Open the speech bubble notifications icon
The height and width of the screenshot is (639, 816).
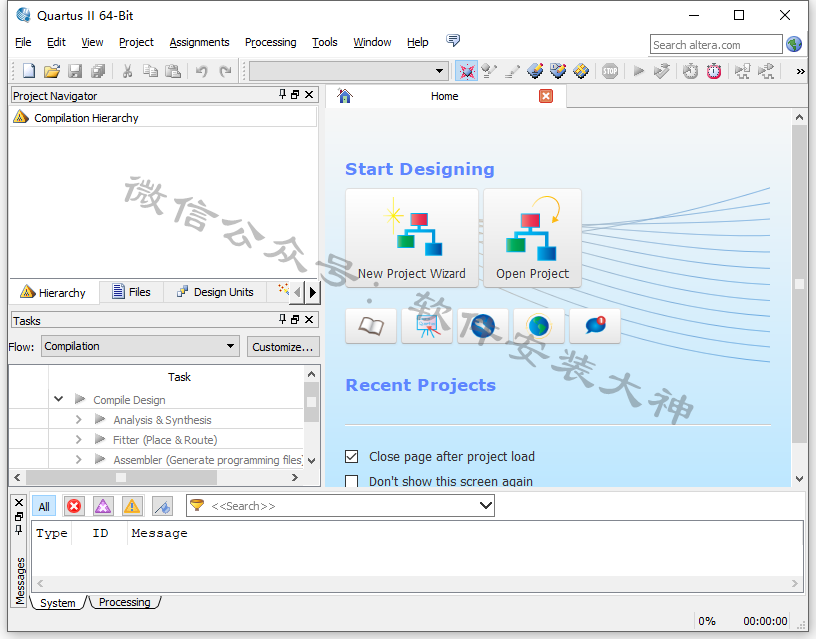[595, 326]
